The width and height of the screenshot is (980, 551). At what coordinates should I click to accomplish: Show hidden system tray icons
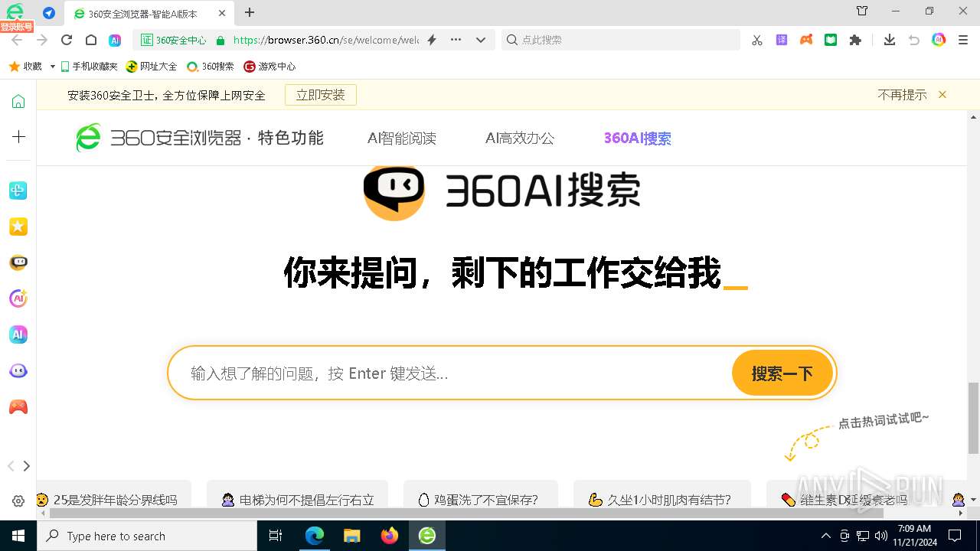click(x=825, y=536)
